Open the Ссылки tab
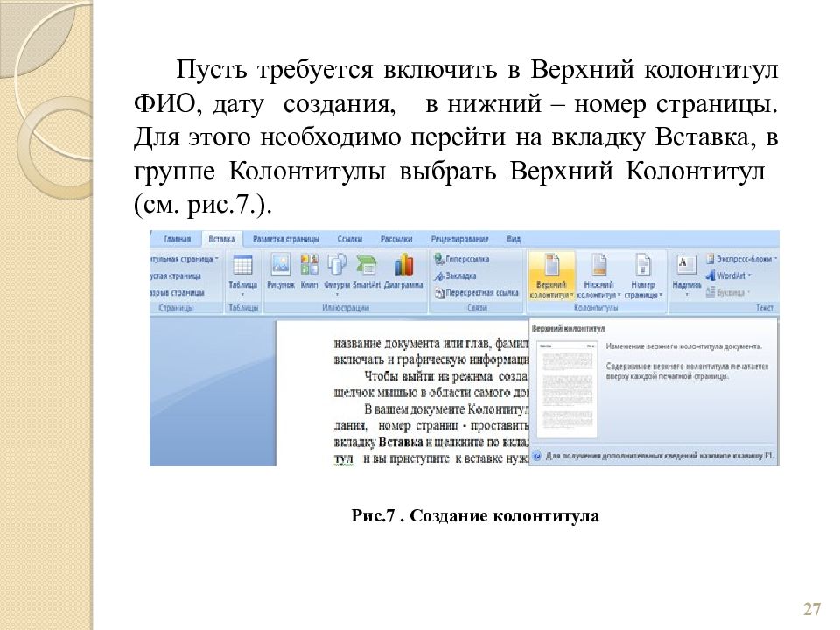Viewport: 840px width, 630px height. pos(350,239)
